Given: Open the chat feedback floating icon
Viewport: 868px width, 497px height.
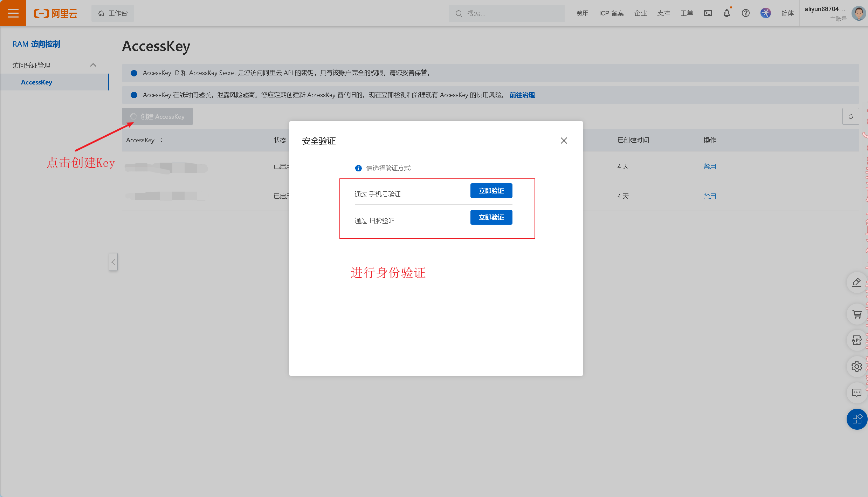Looking at the screenshot, I should [x=857, y=393].
